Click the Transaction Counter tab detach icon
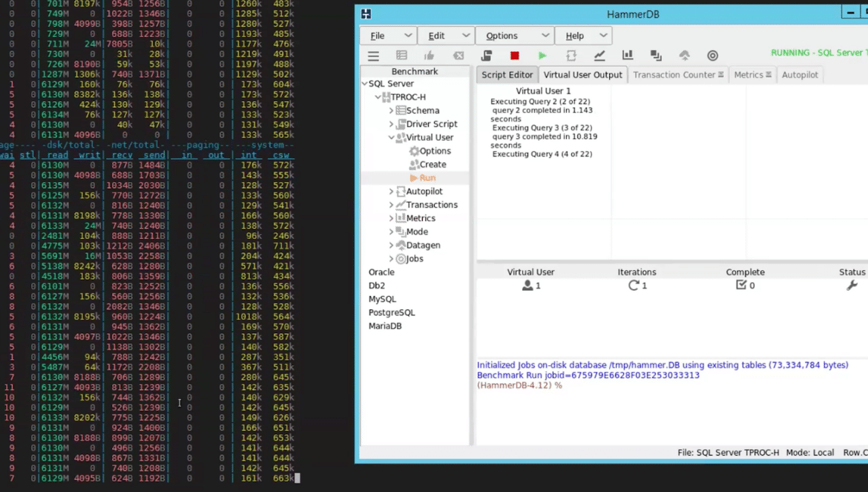This screenshot has height=492, width=868. (x=721, y=75)
